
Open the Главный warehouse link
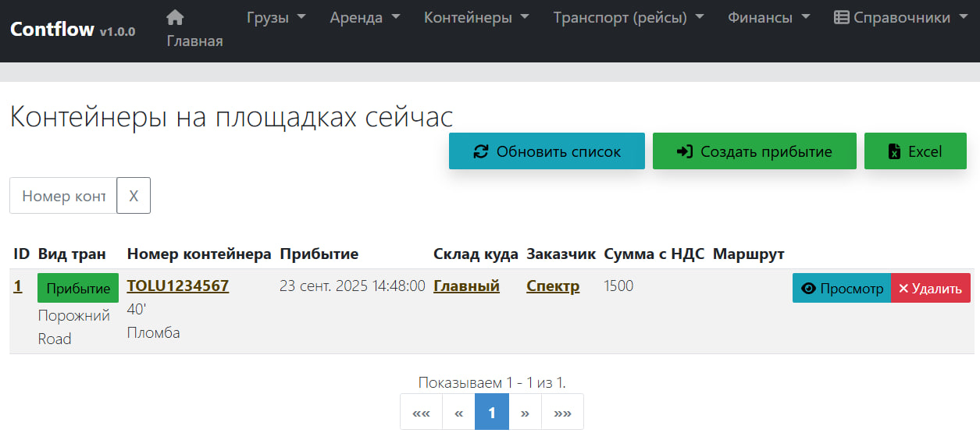tap(466, 286)
